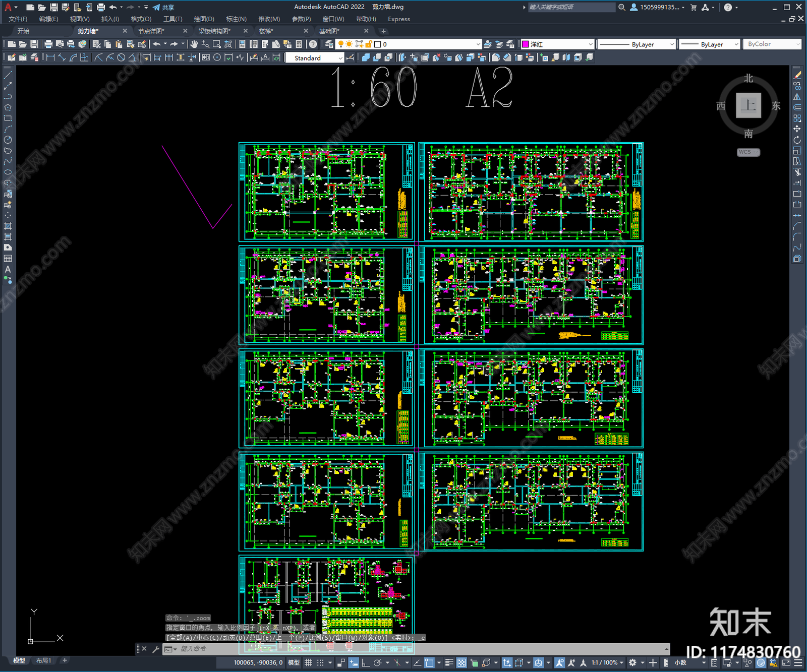
Task: Click the Plot (print) icon in standard toolbar
Action: (x=48, y=44)
